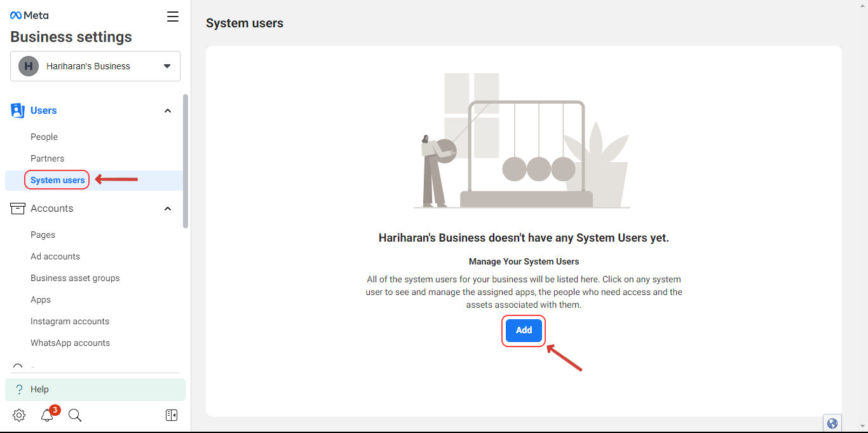Click Manage Your System Users text
The width and height of the screenshot is (868, 433).
point(524,261)
